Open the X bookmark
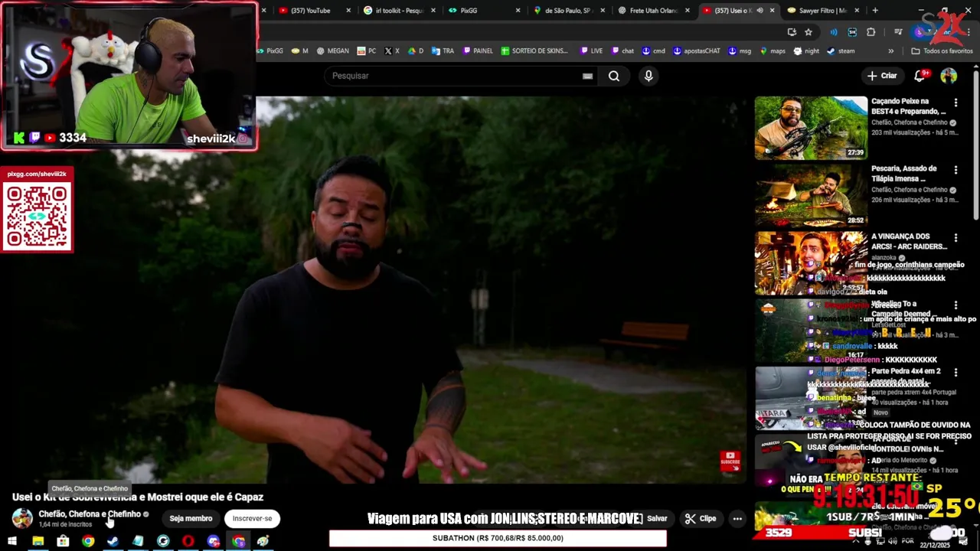Image resolution: width=980 pixels, height=551 pixels. (x=391, y=51)
